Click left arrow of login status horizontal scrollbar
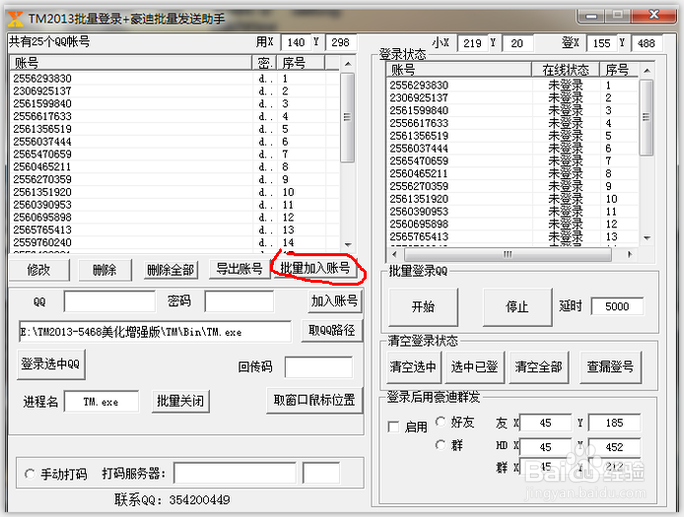Viewport: 684px width, 517px height. [x=395, y=254]
